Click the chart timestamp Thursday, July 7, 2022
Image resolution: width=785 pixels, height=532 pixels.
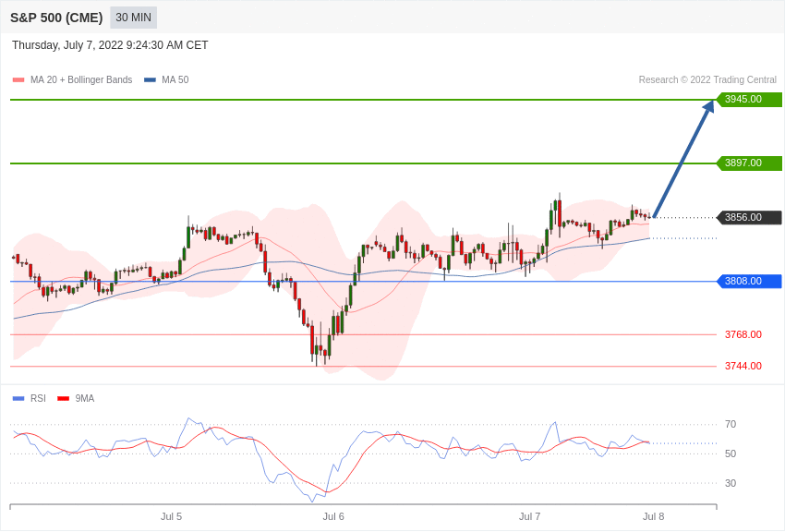pyautogui.click(x=110, y=45)
